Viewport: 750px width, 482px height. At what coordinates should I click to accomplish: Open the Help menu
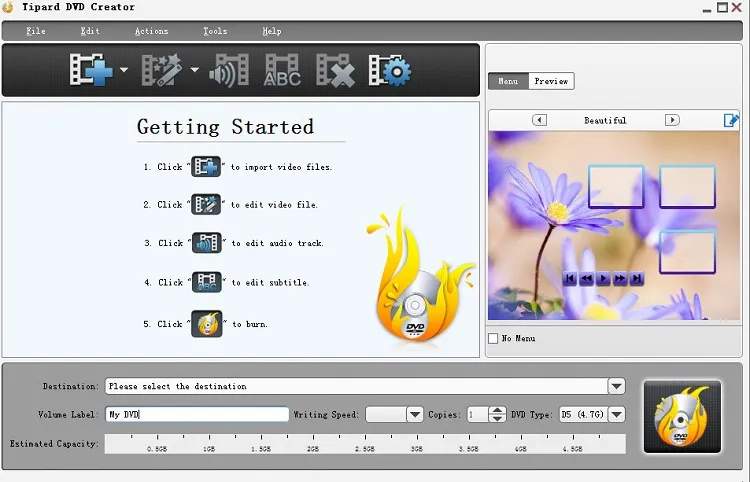272,31
